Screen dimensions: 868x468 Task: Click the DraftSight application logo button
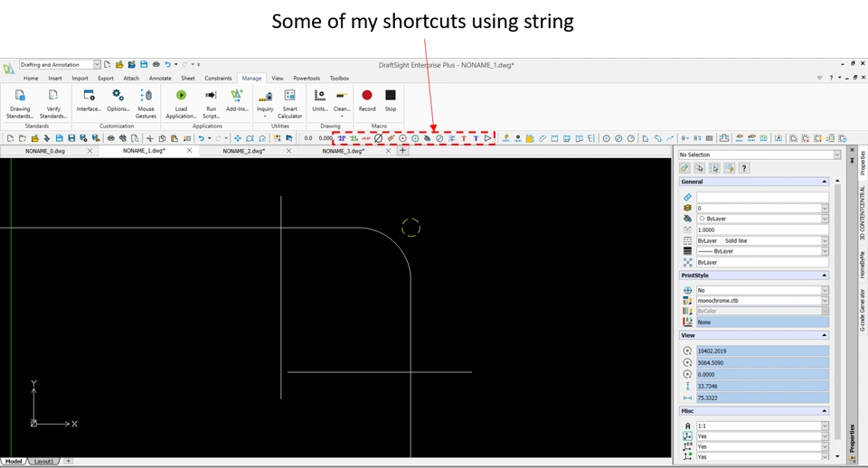(x=8, y=69)
